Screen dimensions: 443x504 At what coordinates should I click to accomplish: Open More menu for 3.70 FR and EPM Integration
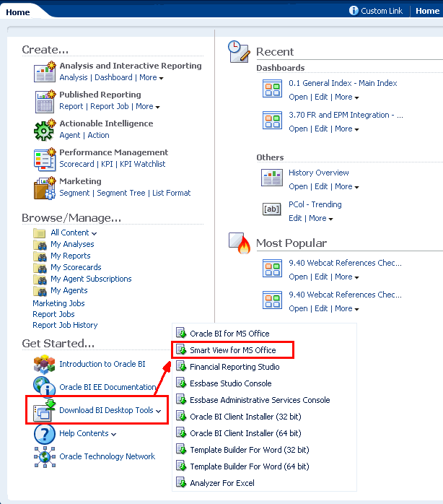[347, 129]
